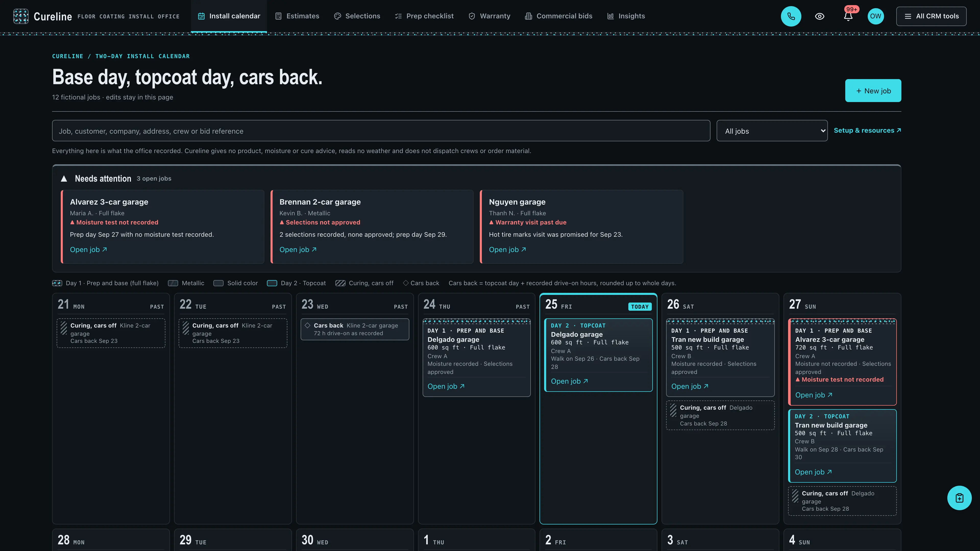
Task: Click the Warranty shield icon
Action: pos(472,16)
